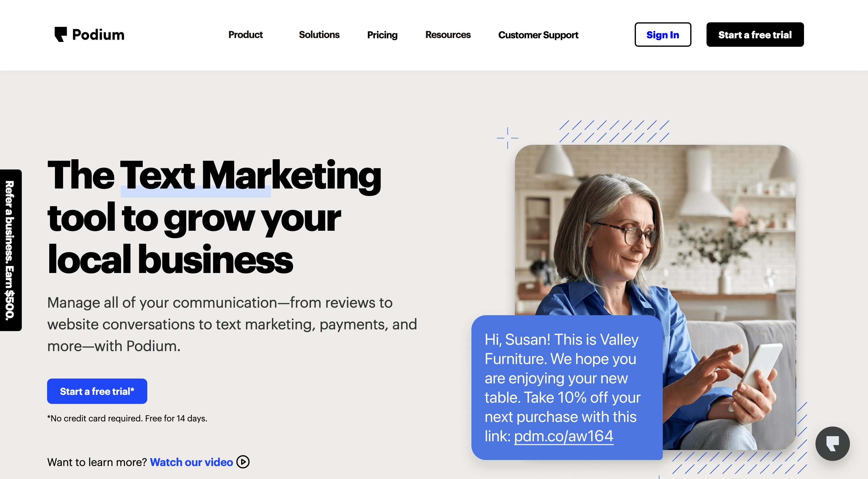Image resolution: width=868 pixels, height=479 pixels.
Task: Click the blue text message bubble
Action: tap(567, 387)
